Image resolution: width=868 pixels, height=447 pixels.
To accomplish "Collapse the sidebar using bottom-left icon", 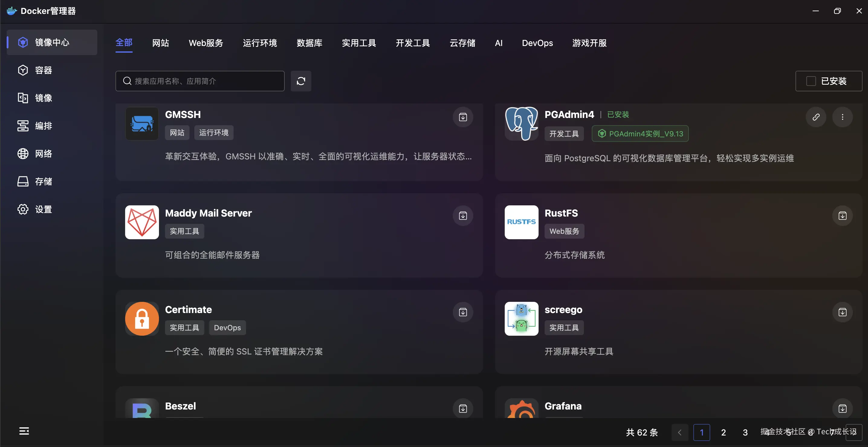I will click(x=24, y=431).
